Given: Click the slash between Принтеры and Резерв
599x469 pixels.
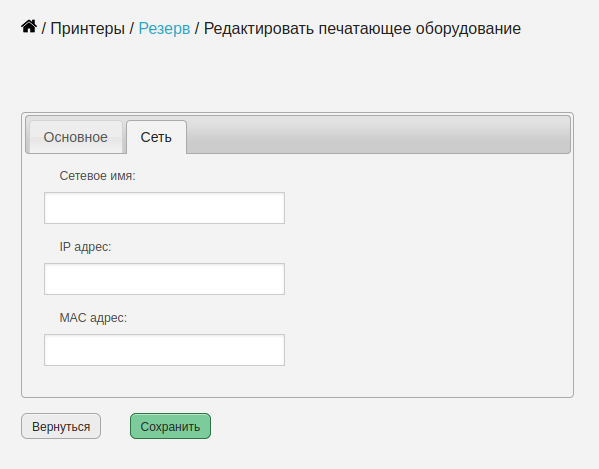Looking at the screenshot, I should [132, 29].
